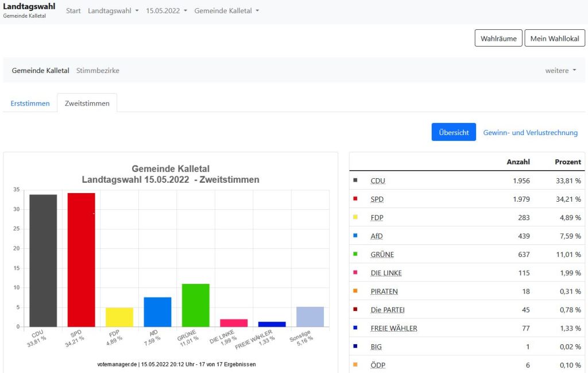
Task: Click the Landtagswahl site title
Action: pos(29,6)
